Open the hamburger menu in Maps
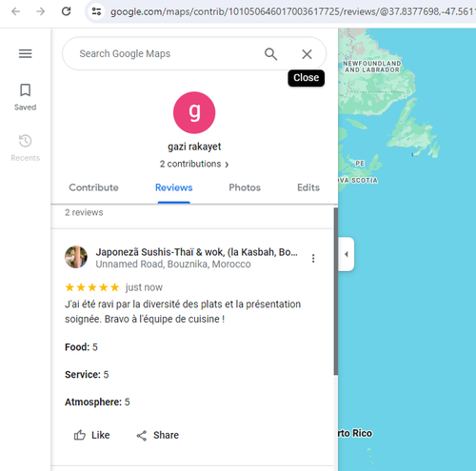 [x=26, y=53]
